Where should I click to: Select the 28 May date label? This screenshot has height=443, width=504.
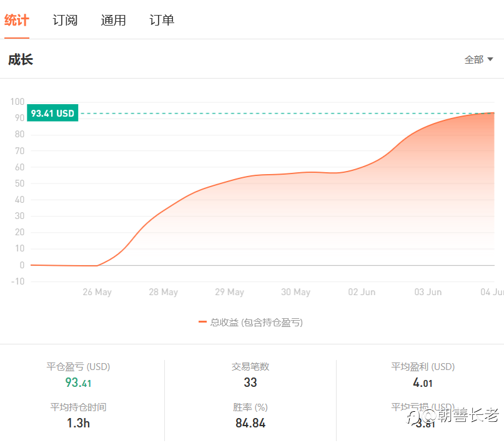point(163,292)
